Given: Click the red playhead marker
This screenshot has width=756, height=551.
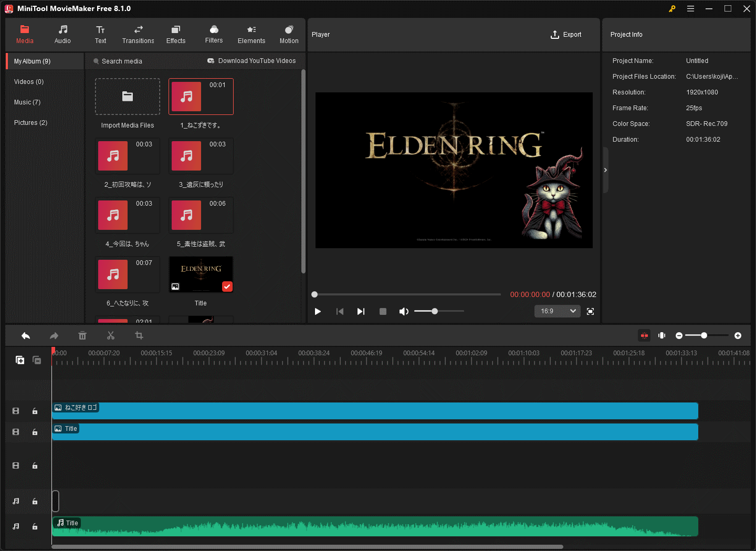Looking at the screenshot, I should tap(53, 351).
